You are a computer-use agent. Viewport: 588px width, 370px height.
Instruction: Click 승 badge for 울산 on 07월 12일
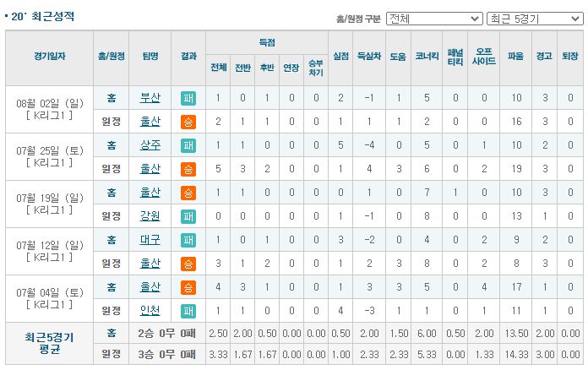188,264
